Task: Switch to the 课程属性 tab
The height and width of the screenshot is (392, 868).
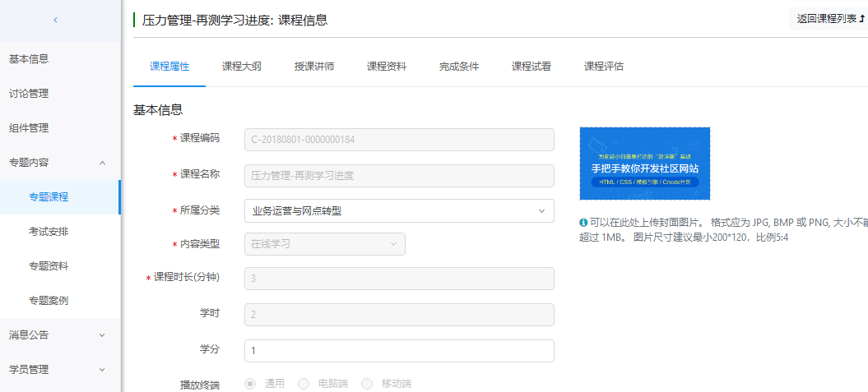Action: pyautogui.click(x=169, y=67)
